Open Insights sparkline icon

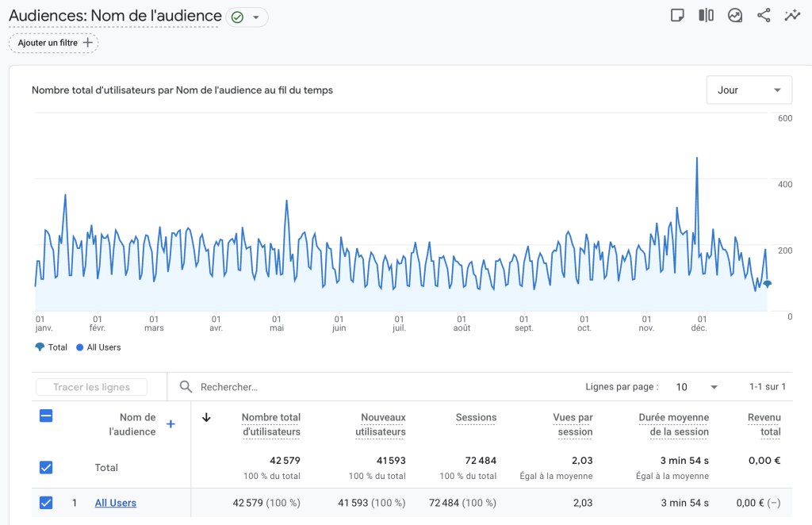tap(791, 15)
